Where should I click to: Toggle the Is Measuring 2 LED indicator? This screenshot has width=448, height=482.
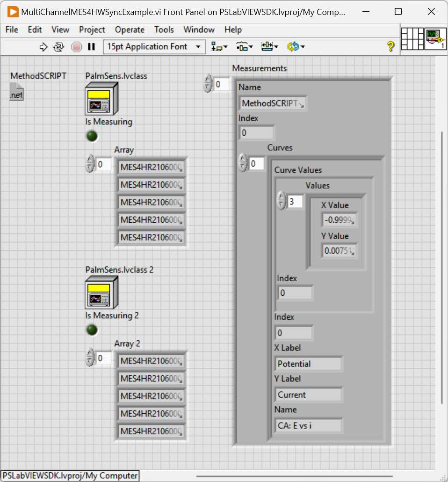coord(92,330)
